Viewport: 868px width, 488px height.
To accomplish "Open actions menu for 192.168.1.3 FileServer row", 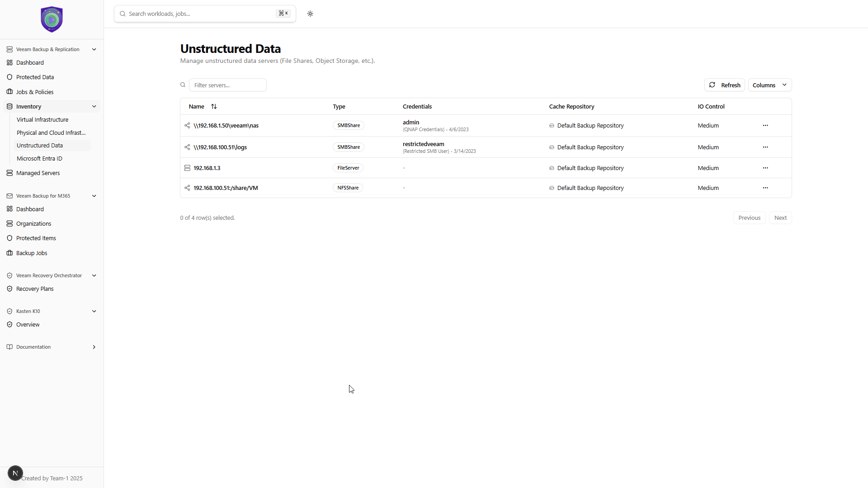I will pyautogui.click(x=765, y=168).
